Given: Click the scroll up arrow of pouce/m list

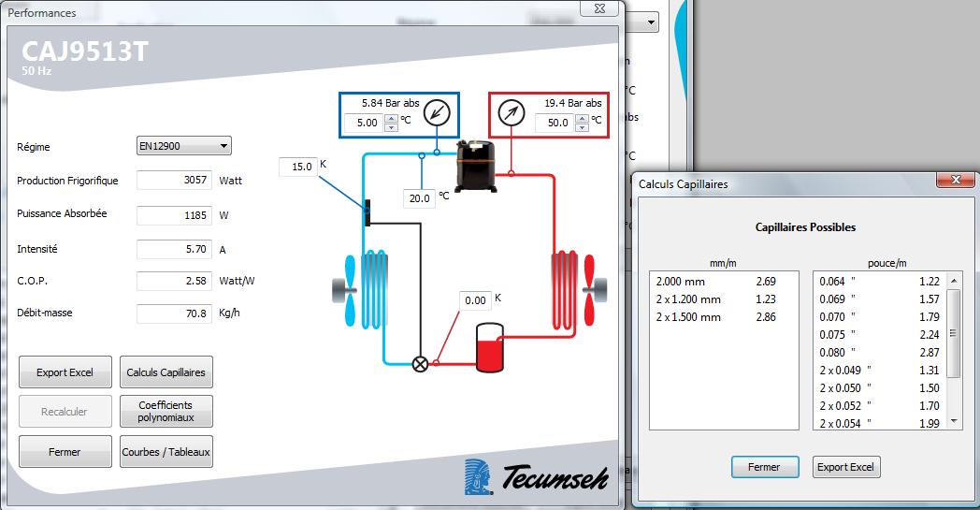Looking at the screenshot, I should tap(954, 281).
